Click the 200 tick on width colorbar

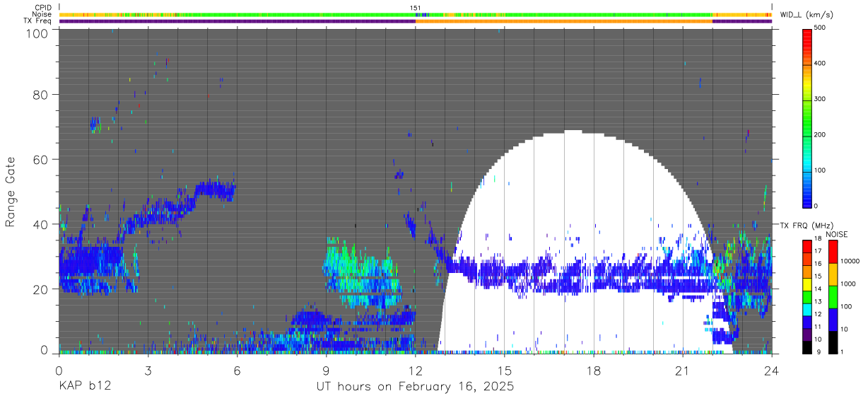pyautogui.click(x=820, y=134)
